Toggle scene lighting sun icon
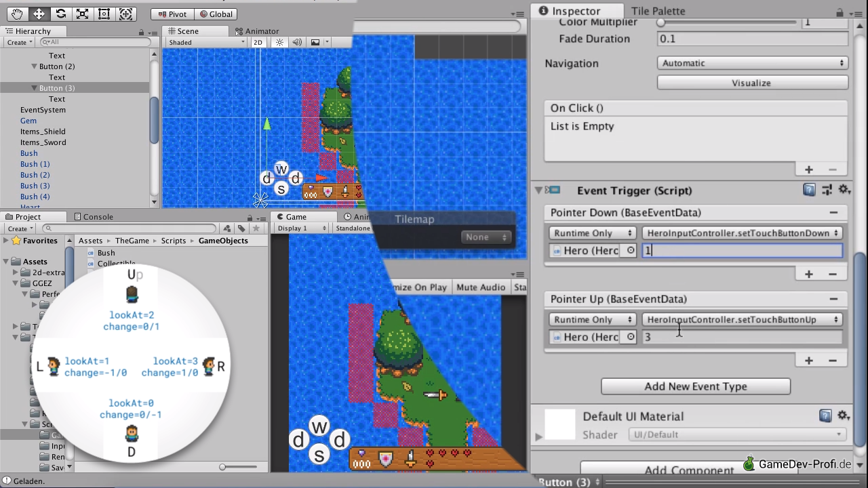 point(279,42)
